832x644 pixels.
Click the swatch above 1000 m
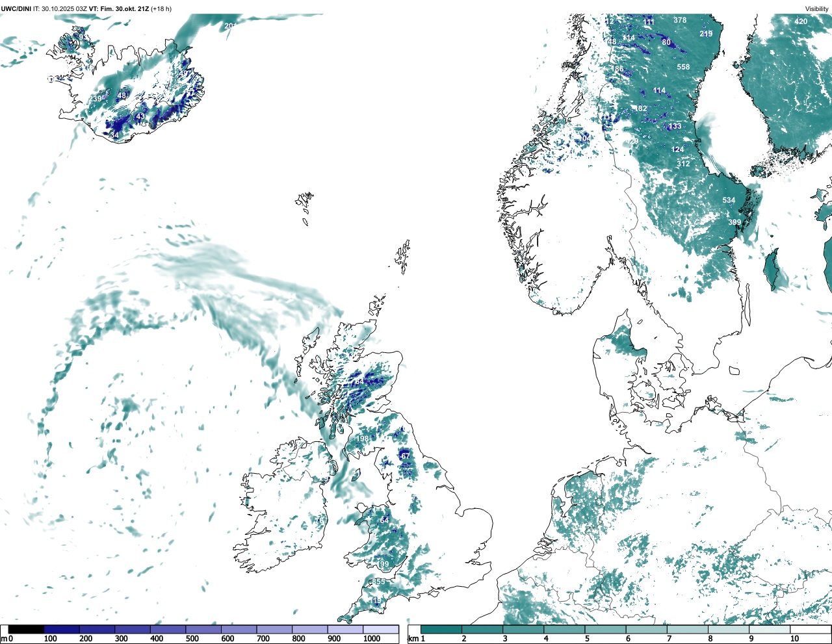click(381, 629)
